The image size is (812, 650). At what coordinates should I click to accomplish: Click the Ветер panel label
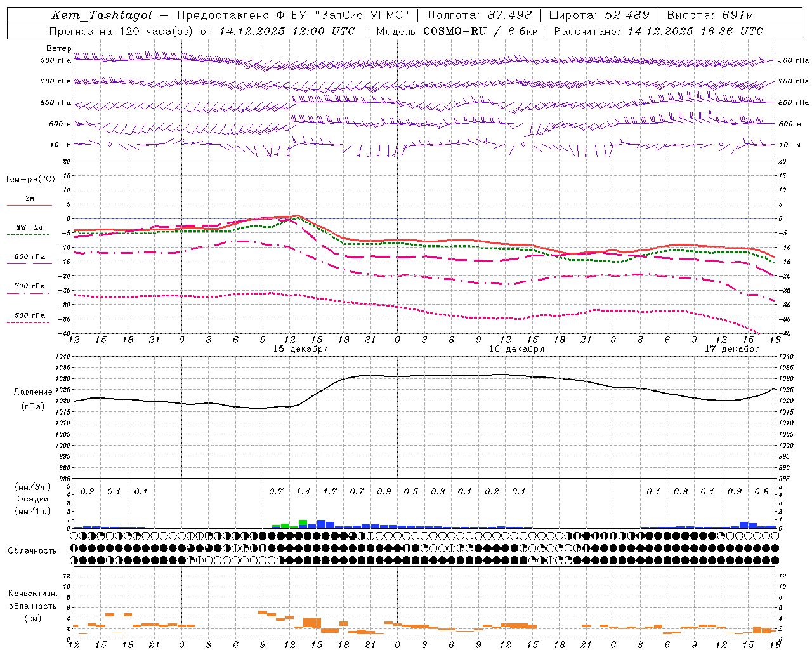[x=58, y=48]
